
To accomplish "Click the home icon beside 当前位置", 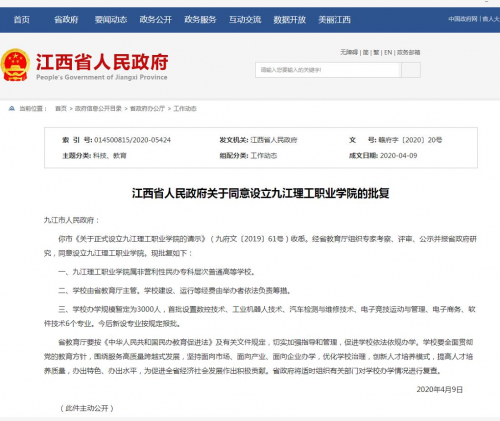I will (12, 108).
